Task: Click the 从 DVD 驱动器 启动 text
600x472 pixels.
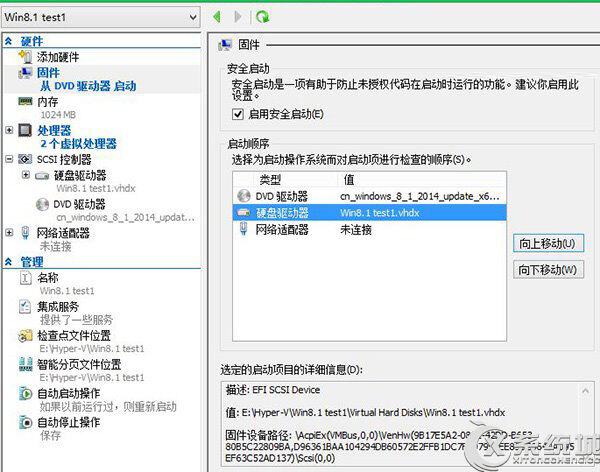Action: click(x=88, y=86)
